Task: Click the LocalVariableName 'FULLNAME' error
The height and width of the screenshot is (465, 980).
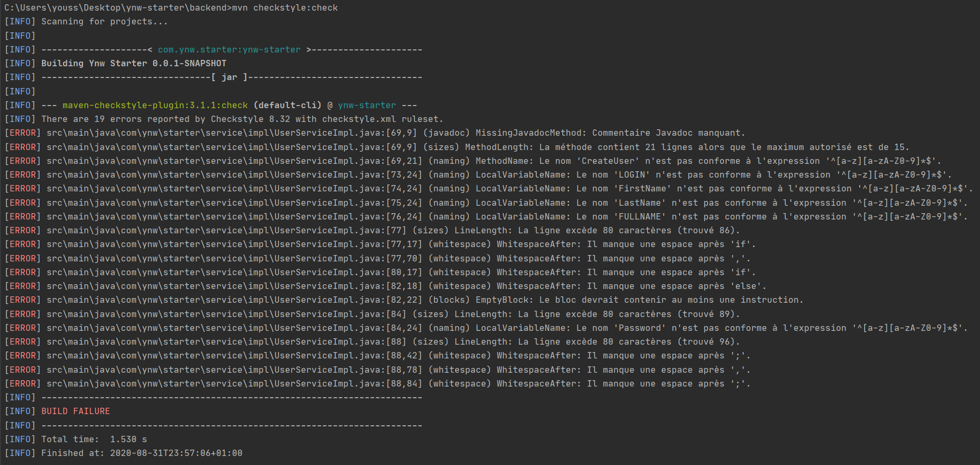Action: (x=486, y=216)
